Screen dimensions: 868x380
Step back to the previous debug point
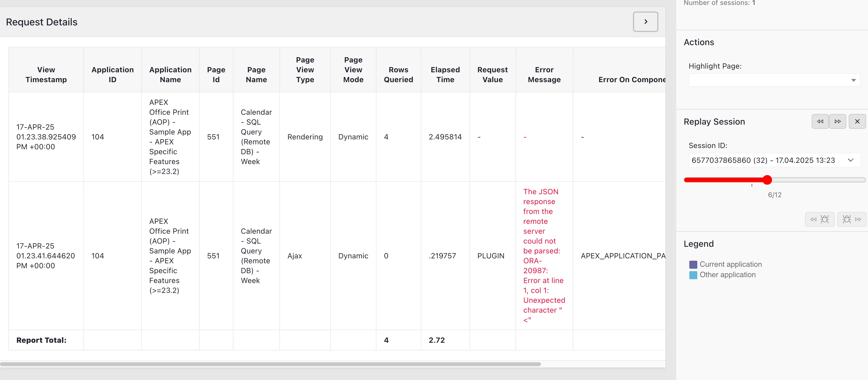click(x=820, y=219)
